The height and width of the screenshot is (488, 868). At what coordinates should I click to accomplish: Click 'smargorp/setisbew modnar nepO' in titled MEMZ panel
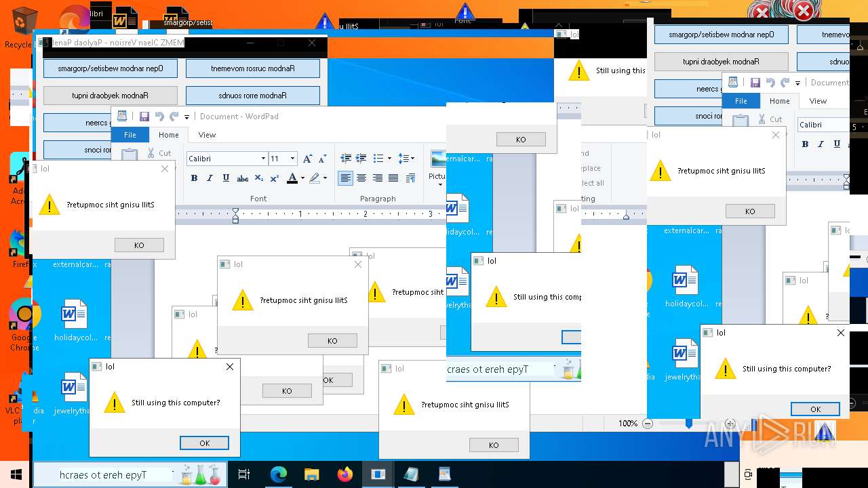coord(111,68)
